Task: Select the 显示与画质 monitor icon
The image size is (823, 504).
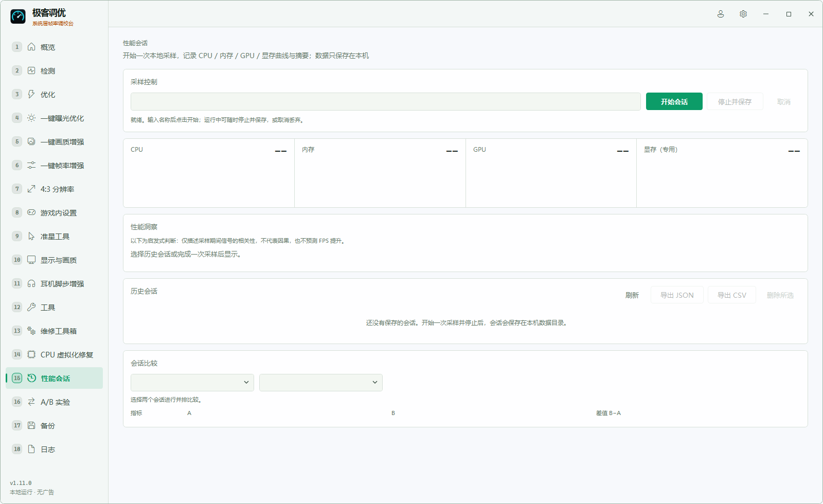Action: point(31,260)
